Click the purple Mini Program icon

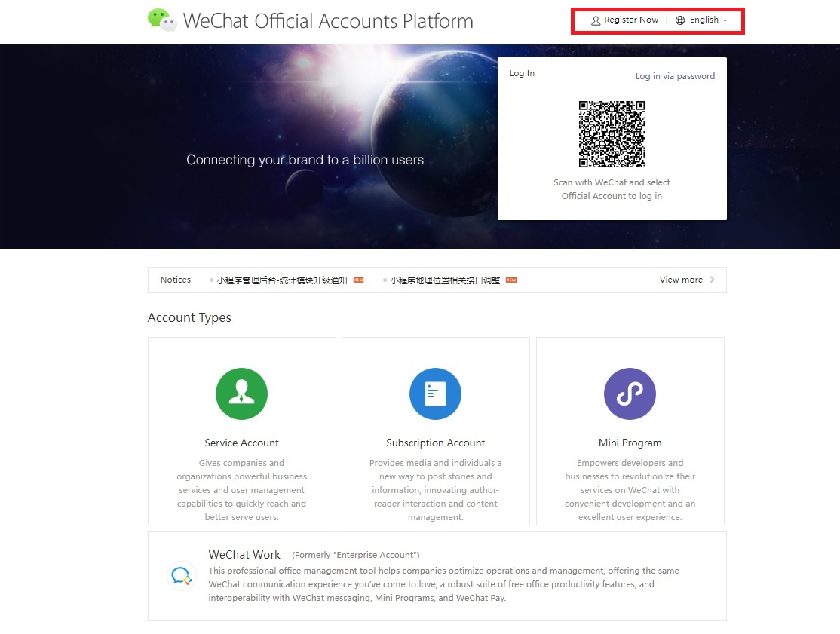coord(630,394)
